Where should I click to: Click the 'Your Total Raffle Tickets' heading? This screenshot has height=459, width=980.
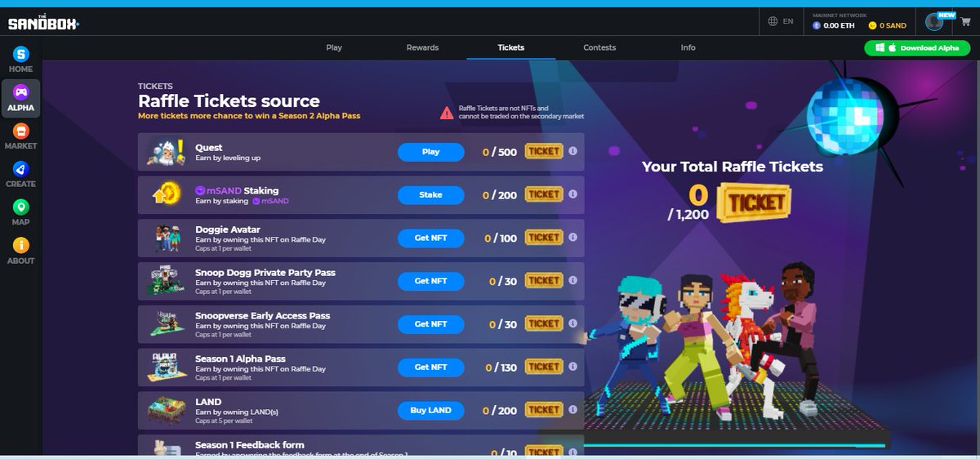click(733, 167)
